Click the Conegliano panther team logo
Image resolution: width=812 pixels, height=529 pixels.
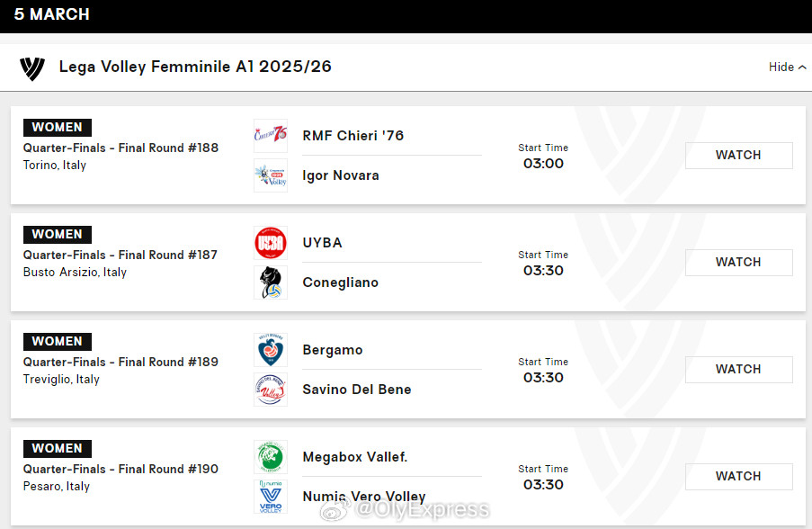[271, 282]
